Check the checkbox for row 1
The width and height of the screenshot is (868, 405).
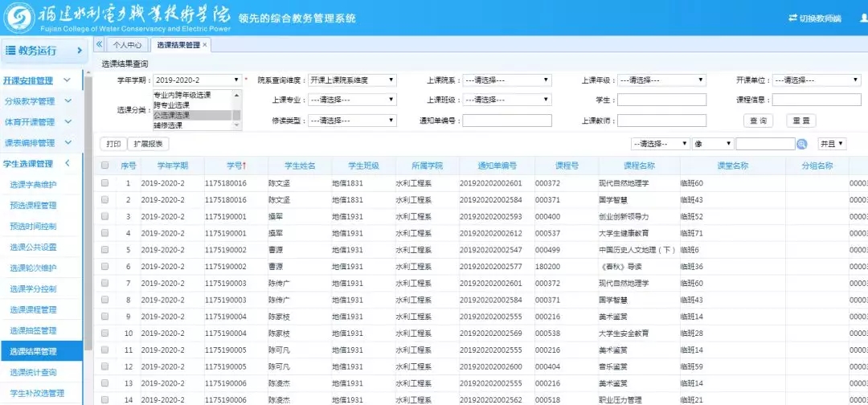click(x=104, y=183)
